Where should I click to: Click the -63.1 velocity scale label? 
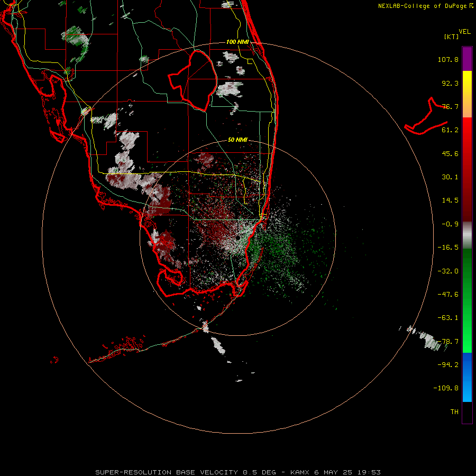(x=448, y=318)
